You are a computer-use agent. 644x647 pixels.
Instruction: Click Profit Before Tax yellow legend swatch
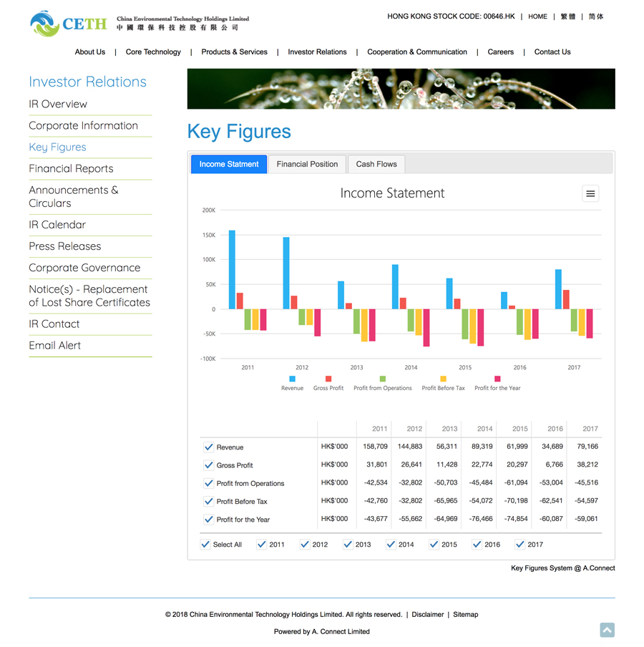[x=443, y=379]
